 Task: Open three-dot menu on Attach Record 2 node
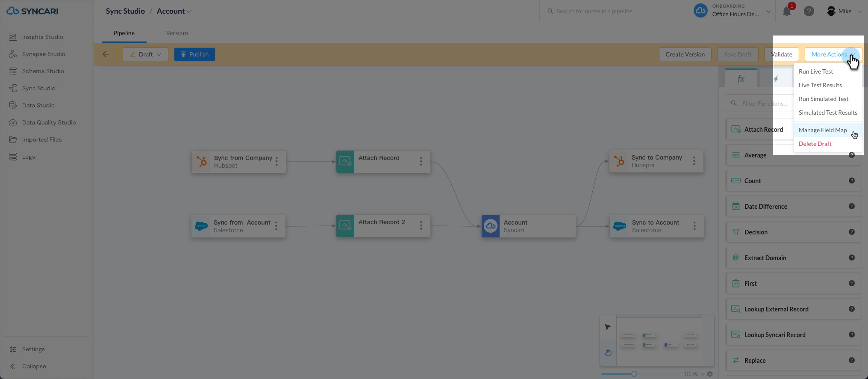pyautogui.click(x=421, y=225)
